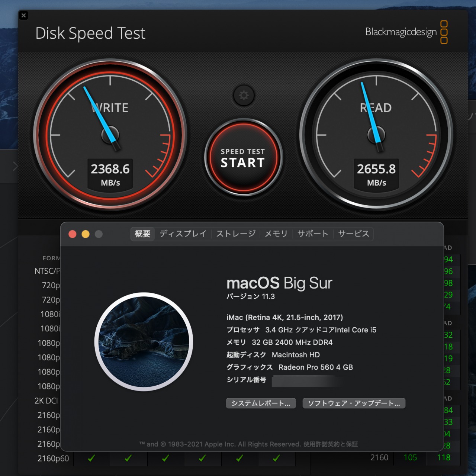Click ソフトウェア・アップデート button
Screen dimensions: 476x476
[354, 403]
